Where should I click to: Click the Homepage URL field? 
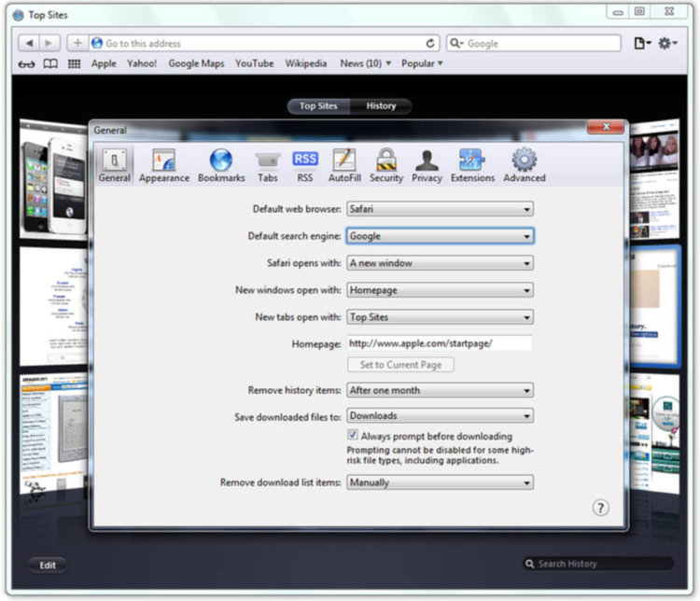tap(440, 343)
